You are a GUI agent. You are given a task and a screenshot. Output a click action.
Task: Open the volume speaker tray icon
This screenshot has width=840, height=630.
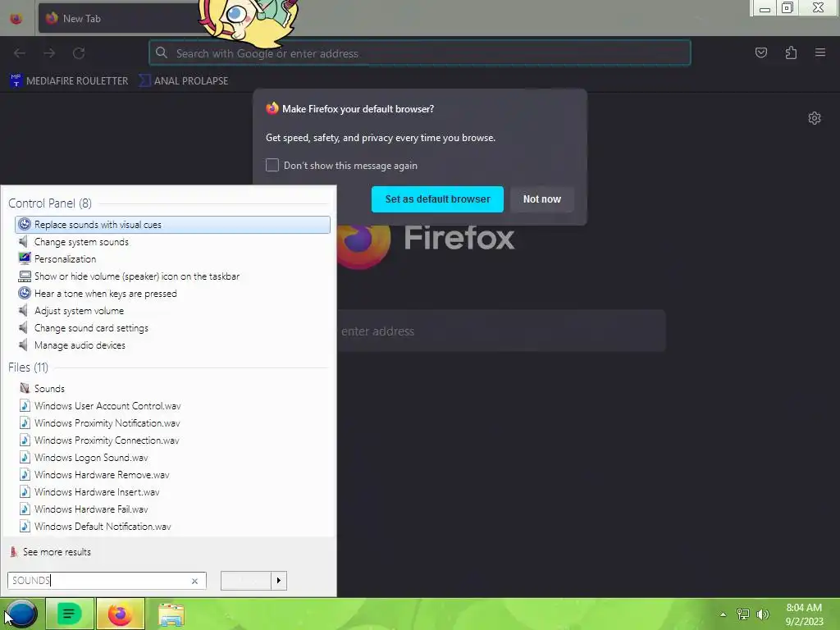762,614
